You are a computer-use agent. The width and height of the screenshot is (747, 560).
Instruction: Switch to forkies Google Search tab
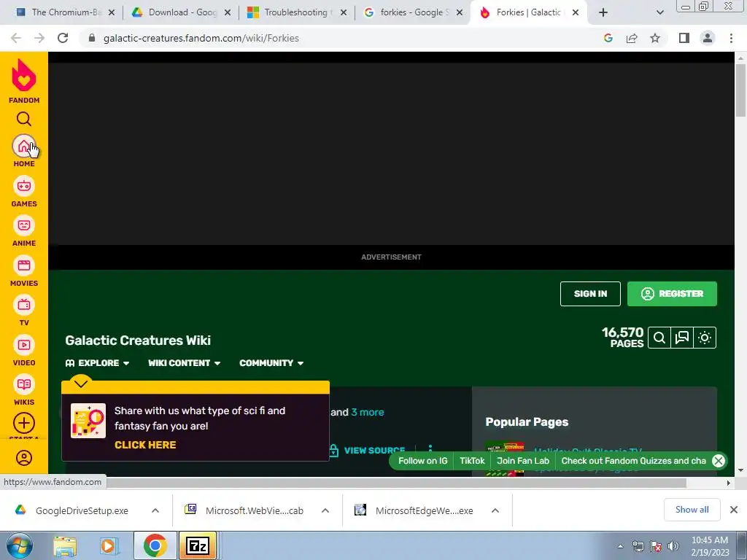(413, 12)
